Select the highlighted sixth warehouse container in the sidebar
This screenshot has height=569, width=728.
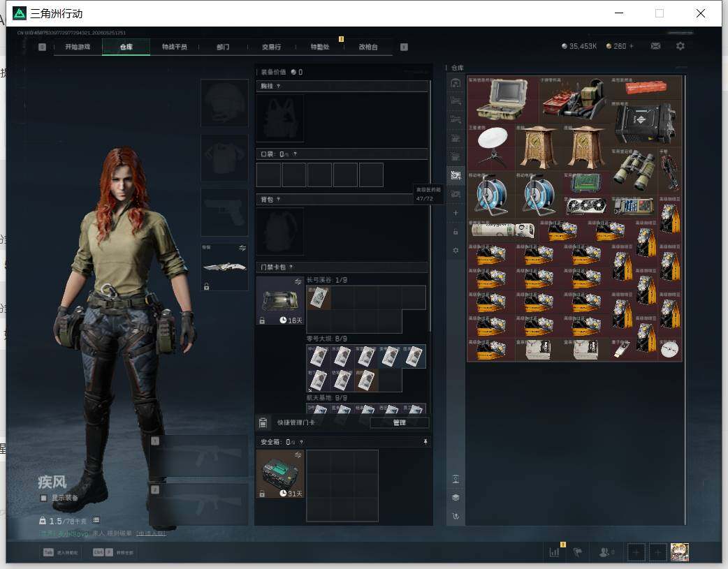click(x=456, y=175)
